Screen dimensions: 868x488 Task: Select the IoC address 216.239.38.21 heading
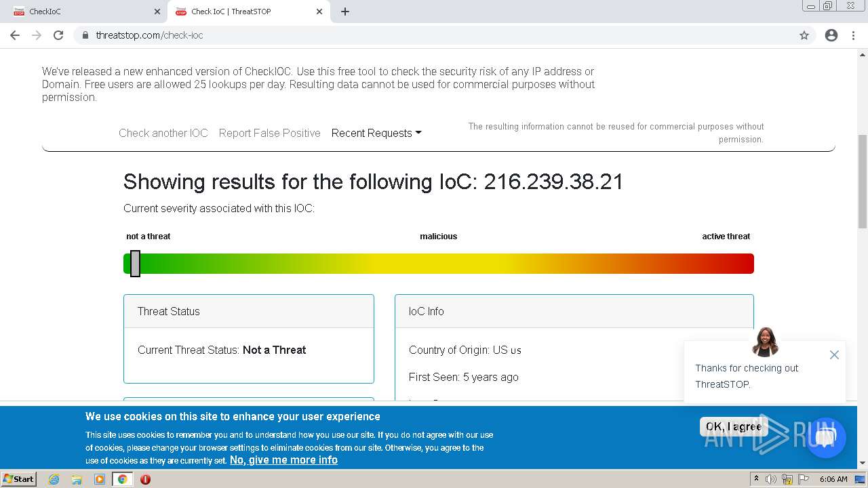(x=553, y=182)
